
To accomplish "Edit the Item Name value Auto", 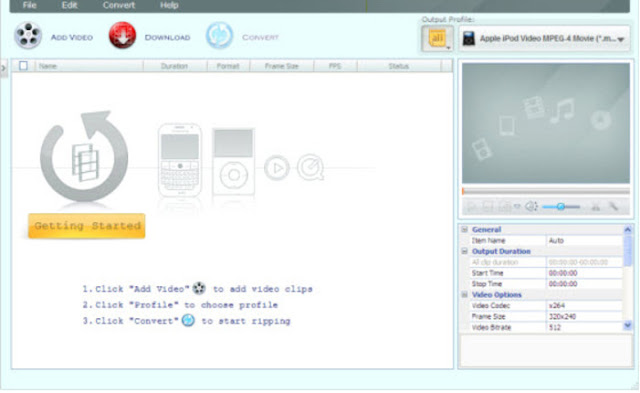I will pyautogui.click(x=584, y=241).
